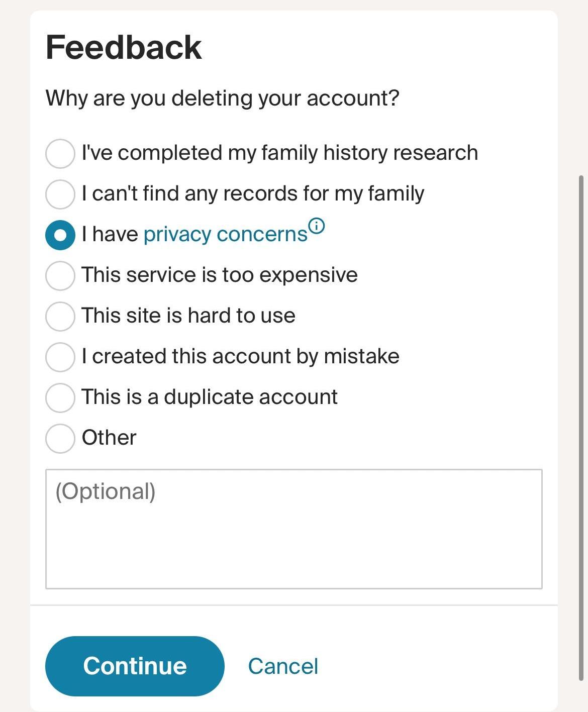Pick "This site is hard to use" radio button

tap(60, 317)
